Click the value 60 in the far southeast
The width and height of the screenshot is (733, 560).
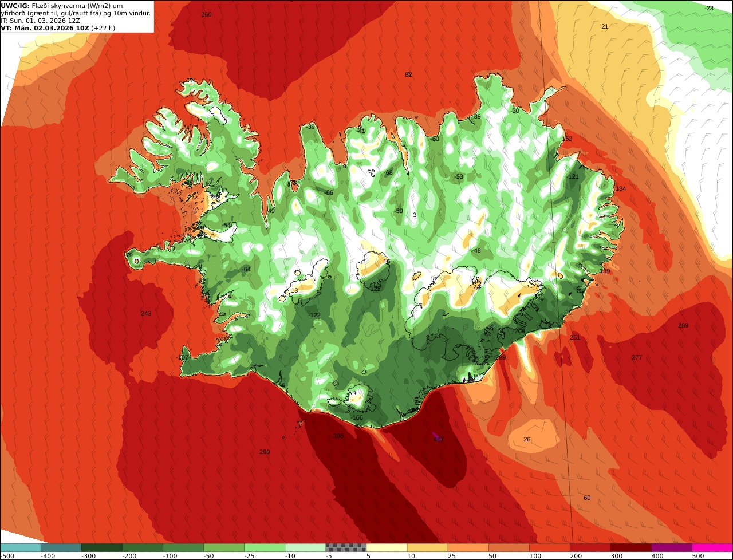587,498
